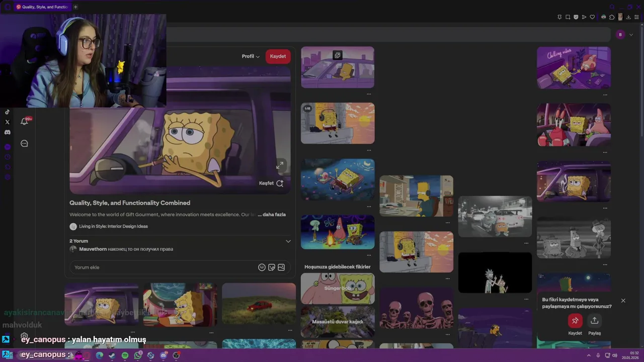Image resolution: width=644 pixels, height=362 pixels.
Task: Open the grayscale cars street pin
Action: coord(495,216)
